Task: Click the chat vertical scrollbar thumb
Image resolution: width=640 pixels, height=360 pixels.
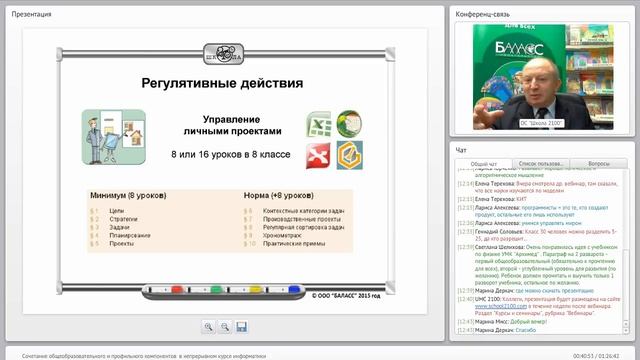Action: pyautogui.click(x=626, y=284)
